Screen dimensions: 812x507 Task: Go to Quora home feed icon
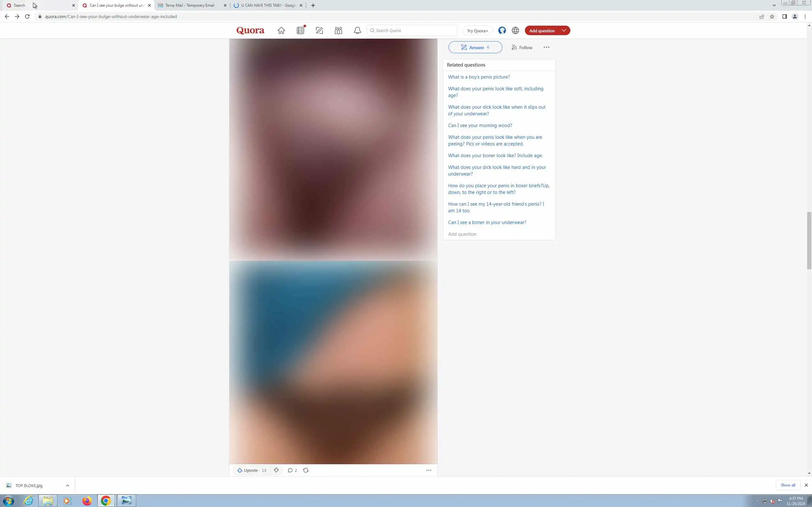click(281, 30)
